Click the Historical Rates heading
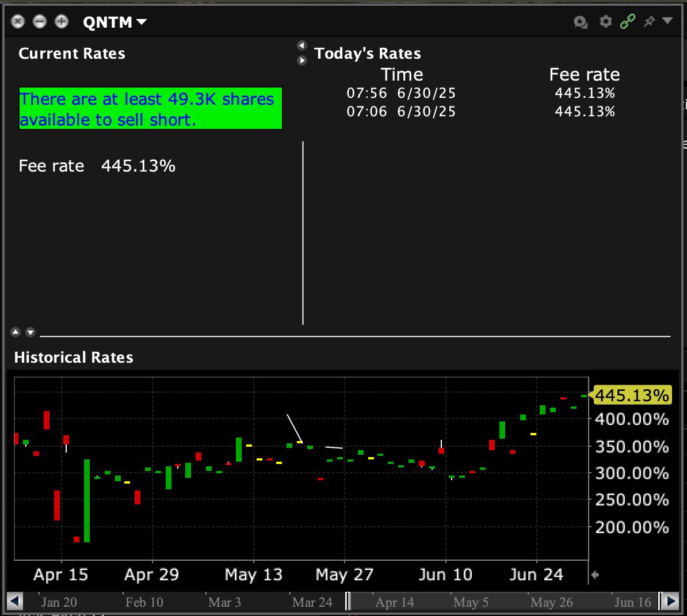 click(74, 358)
